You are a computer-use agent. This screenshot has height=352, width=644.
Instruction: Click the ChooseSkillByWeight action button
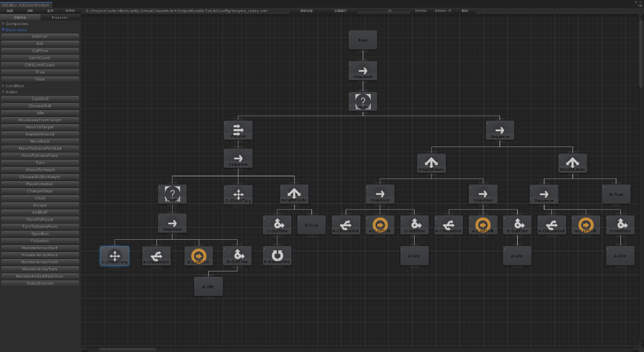point(40,177)
